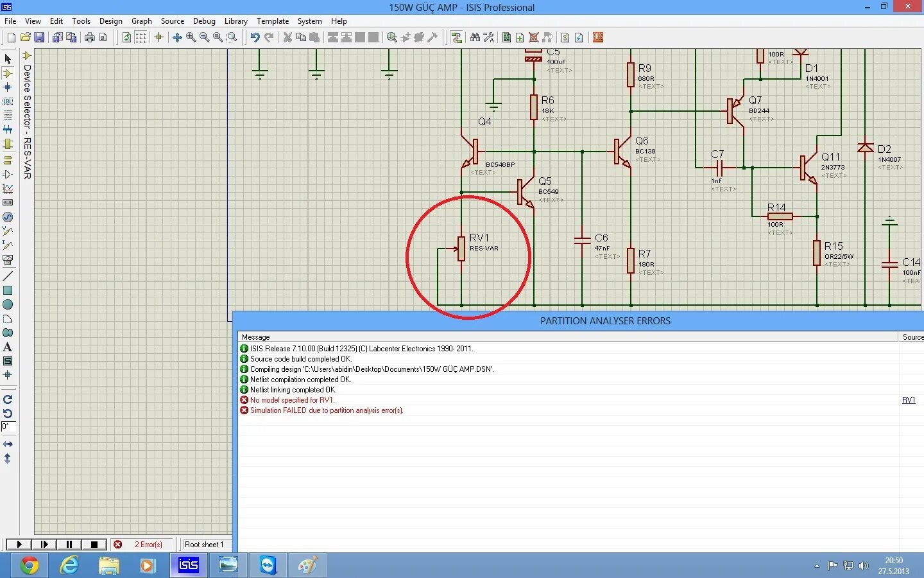The height and width of the screenshot is (578, 924).
Task: Rotate clockwise
Action: pyautogui.click(x=8, y=399)
